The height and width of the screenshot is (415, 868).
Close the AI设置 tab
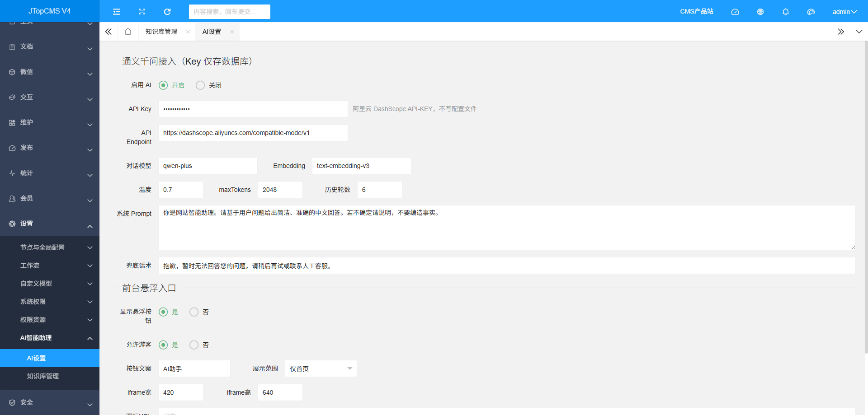[232, 32]
